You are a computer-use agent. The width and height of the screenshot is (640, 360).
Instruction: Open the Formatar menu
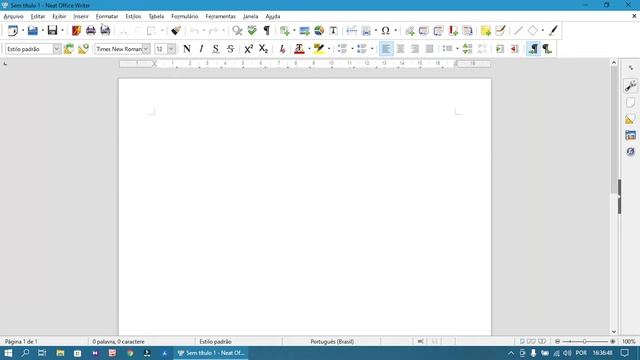107,16
